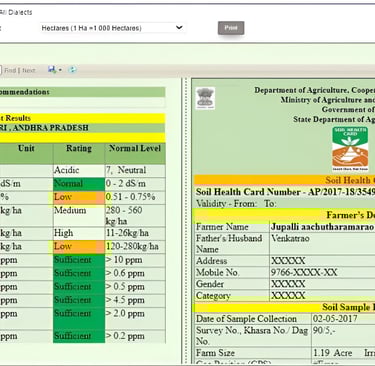Open the Hectares unit dropdown
Screen dimensions: 375x366
point(112,28)
